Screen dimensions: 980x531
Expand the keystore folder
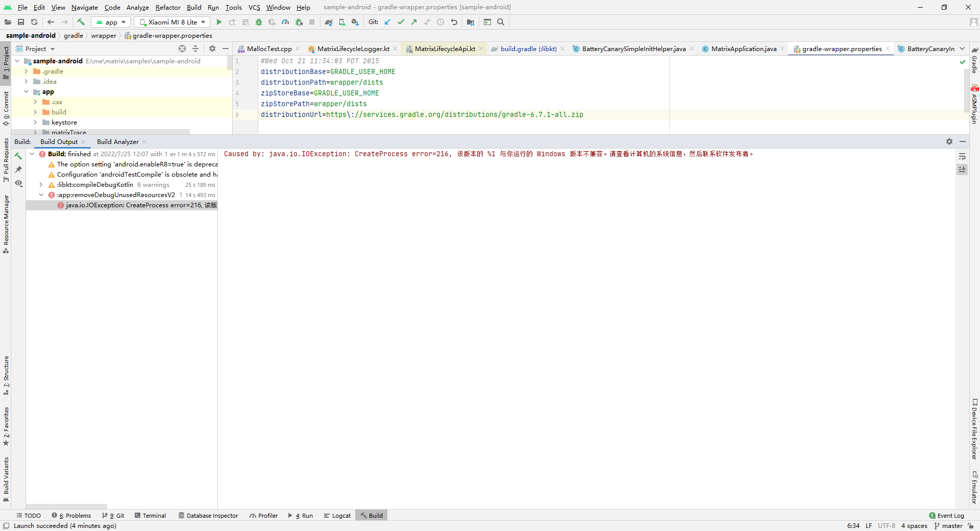tap(35, 123)
